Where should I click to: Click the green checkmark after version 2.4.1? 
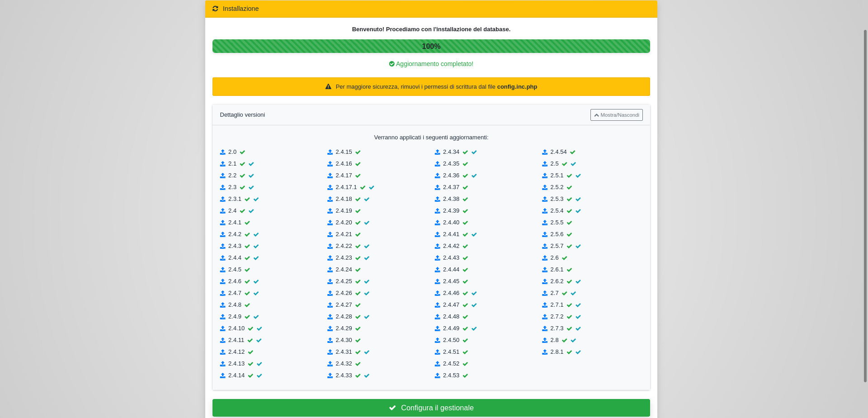[x=247, y=223]
